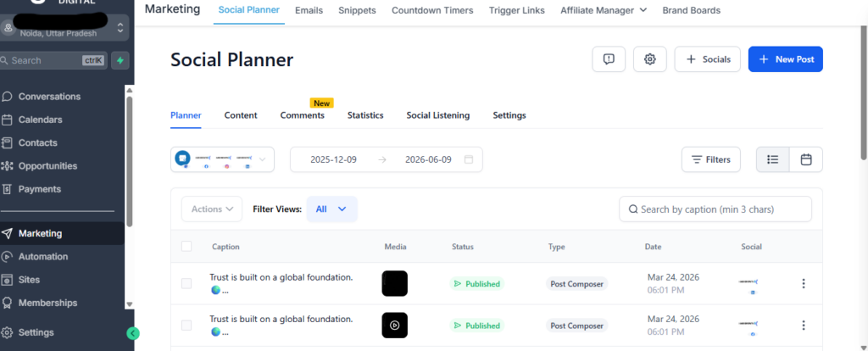
Task: Click the Sites sidebar icon
Action: tap(7, 280)
